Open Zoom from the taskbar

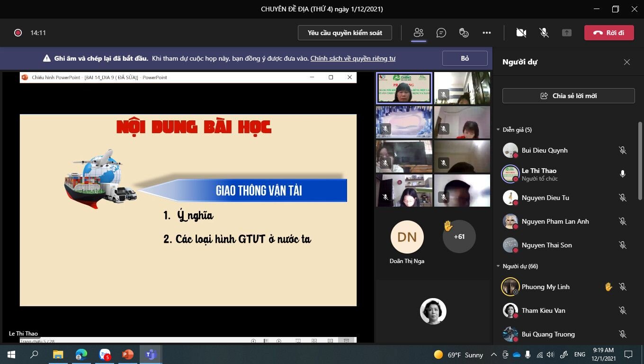[x=104, y=354]
